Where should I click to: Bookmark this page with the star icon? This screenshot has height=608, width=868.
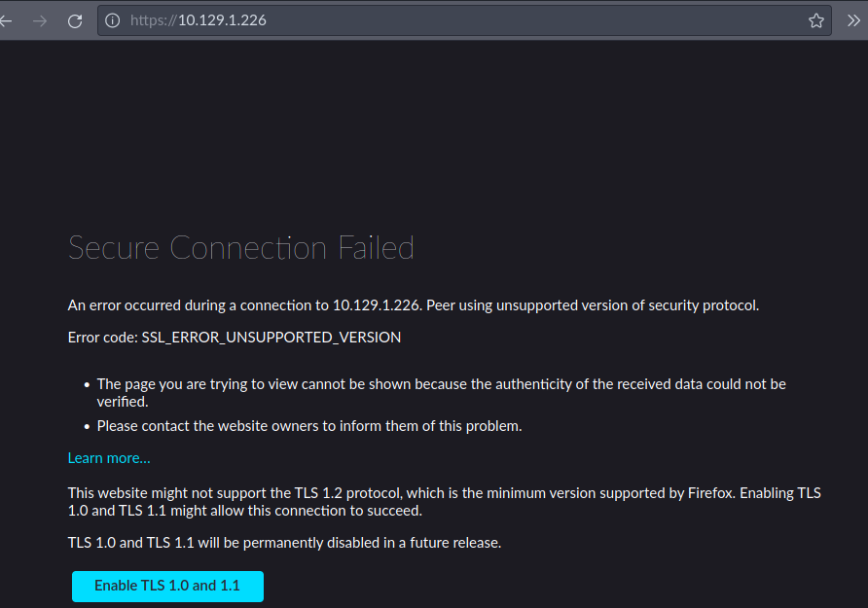click(816, 20)
